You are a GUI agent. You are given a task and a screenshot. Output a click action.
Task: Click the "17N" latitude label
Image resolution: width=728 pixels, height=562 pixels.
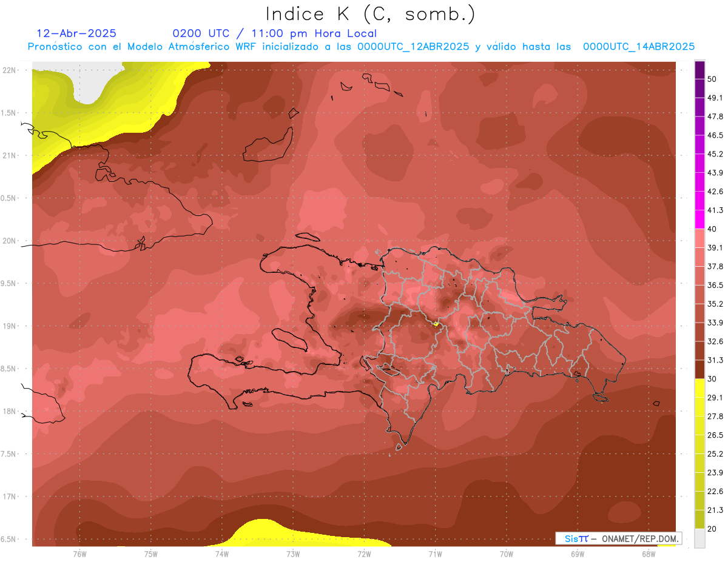[9, 497]
